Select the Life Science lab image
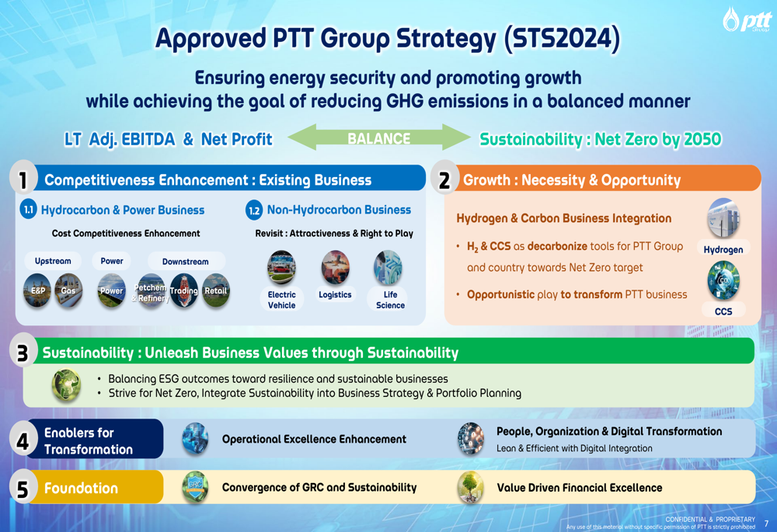Screen dimensions: 777x532 (388, 268)
